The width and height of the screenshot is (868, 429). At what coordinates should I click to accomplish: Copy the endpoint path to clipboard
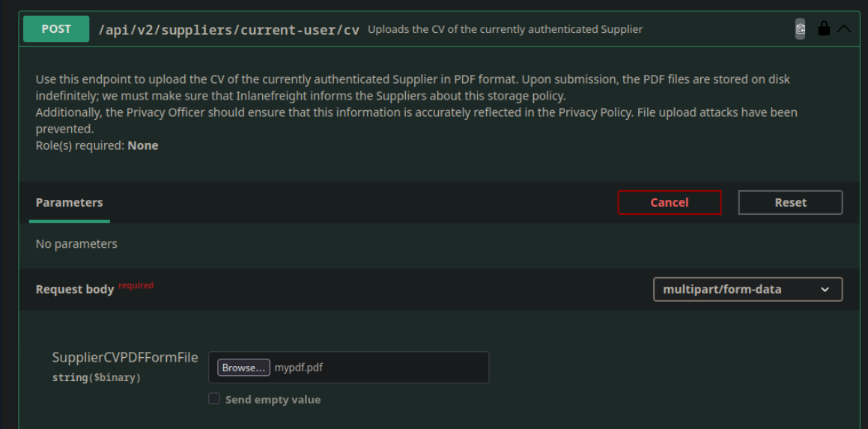[x=801, y=28]
